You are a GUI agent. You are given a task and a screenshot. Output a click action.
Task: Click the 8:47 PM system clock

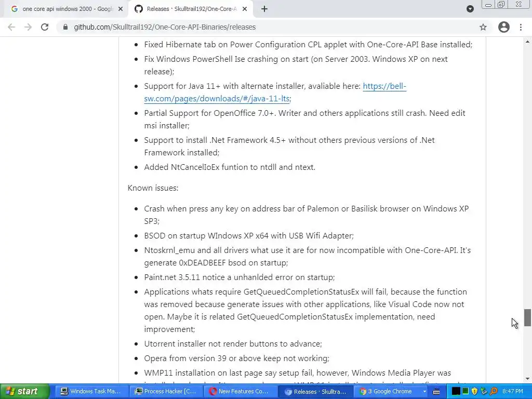513,391
